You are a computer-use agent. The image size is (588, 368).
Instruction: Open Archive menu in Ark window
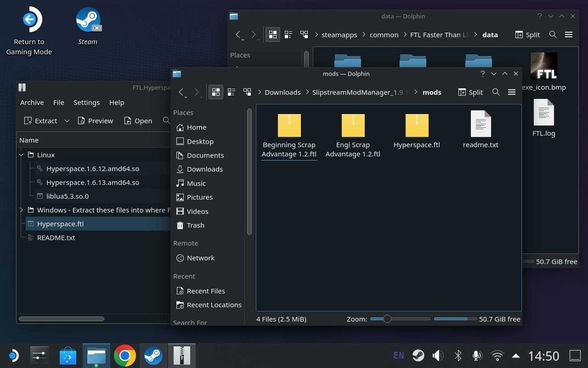[32, 102]
